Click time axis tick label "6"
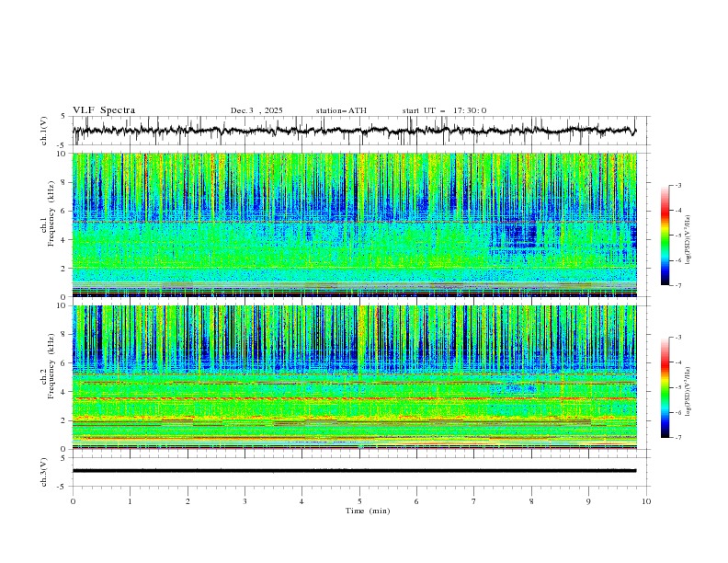 click(x=416, y=501)
